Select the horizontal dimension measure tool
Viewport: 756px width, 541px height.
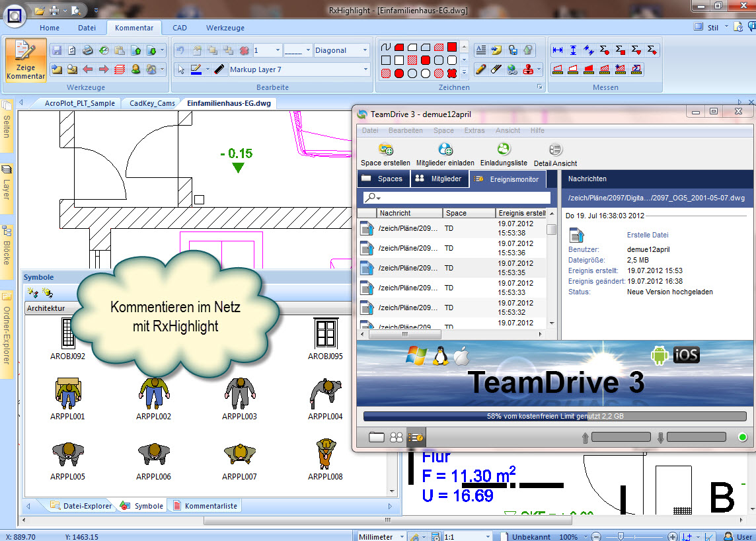tap(558, 50)
